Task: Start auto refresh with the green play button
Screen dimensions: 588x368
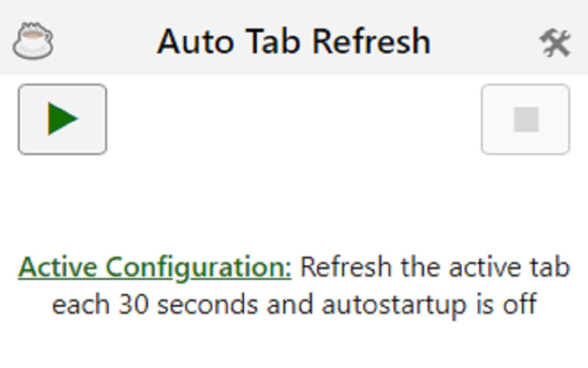Action: click(62, 119)
